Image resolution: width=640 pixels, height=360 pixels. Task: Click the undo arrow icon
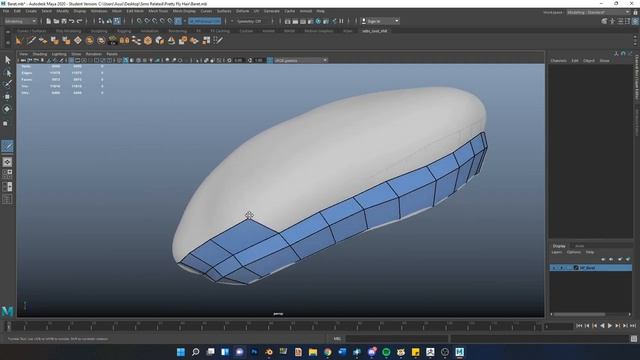point(72,21)
